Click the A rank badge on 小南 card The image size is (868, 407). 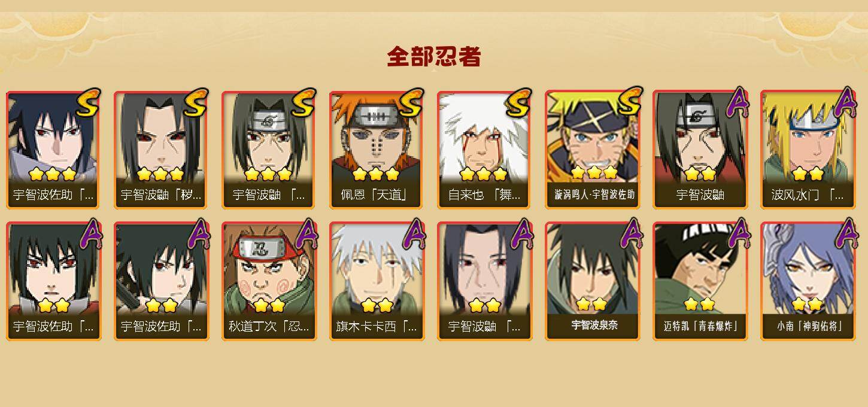coord(845,234)
